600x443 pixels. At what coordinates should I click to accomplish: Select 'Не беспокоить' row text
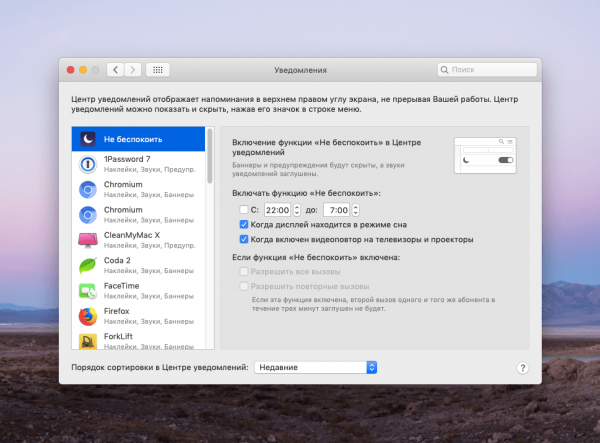(133, 139)
